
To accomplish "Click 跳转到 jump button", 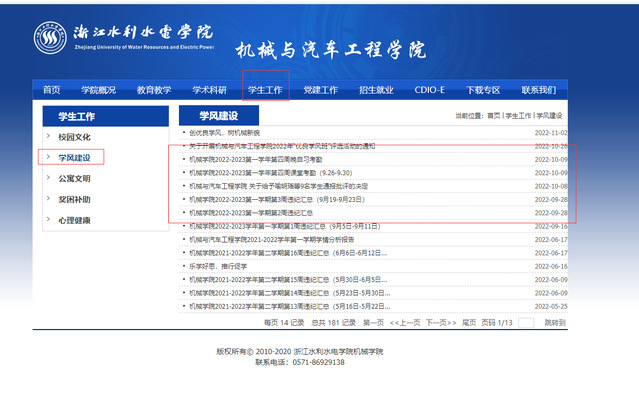I will (555, 323).
